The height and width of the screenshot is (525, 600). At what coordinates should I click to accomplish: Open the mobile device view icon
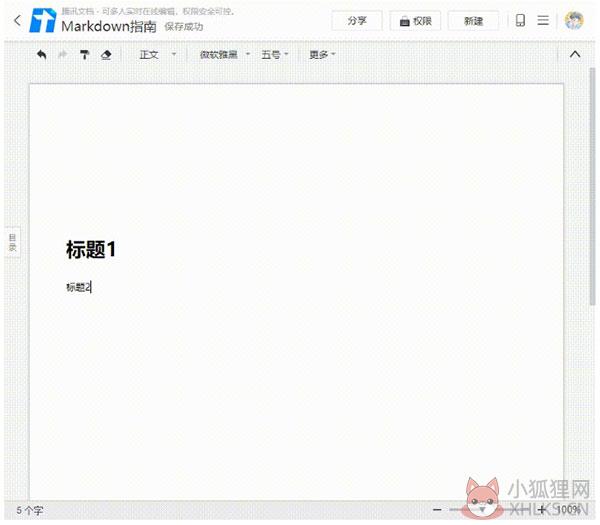click(520, 20)
